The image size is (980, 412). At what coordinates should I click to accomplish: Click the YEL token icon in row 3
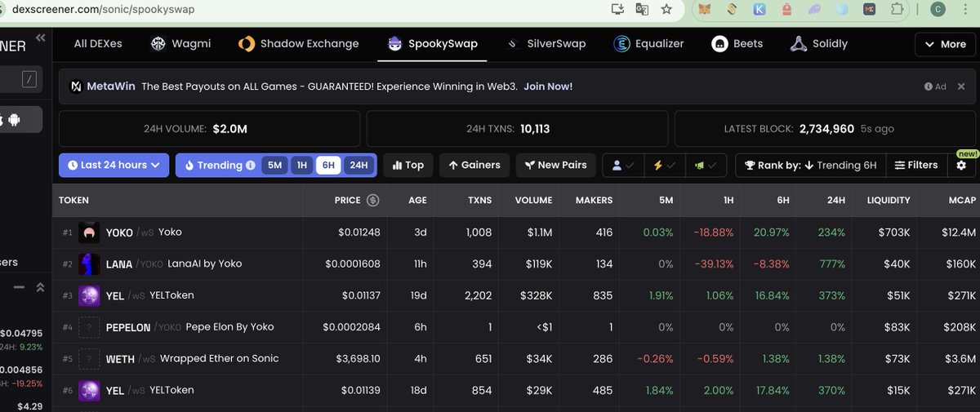coord(89,295)
